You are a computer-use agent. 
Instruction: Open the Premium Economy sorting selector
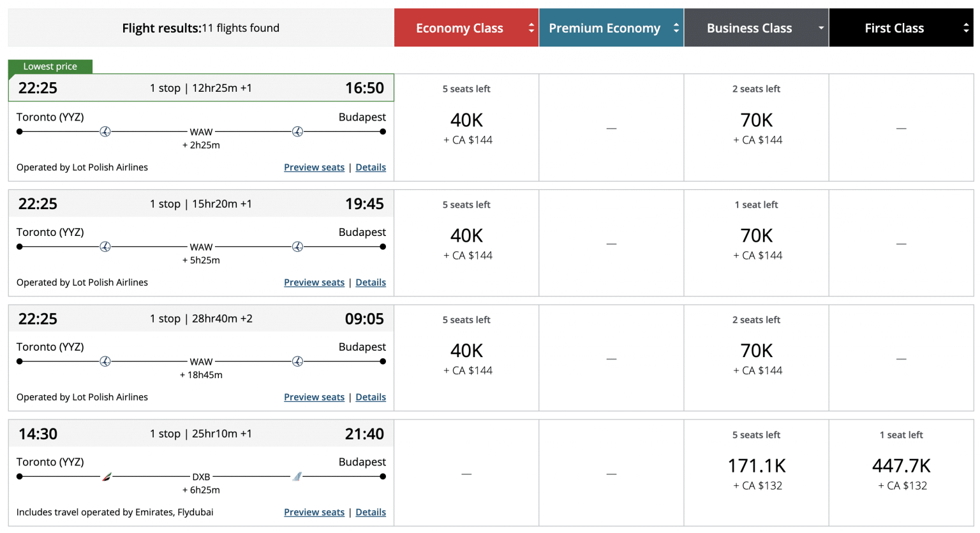(676, 27)
